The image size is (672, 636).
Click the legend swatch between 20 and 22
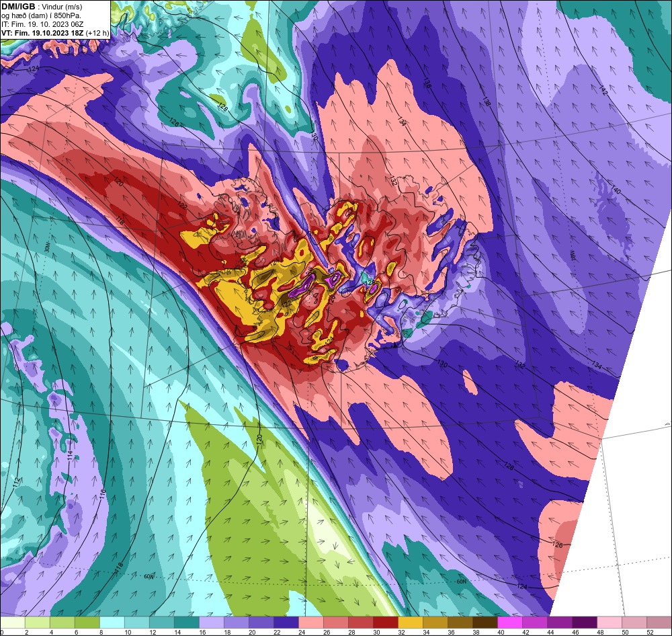(x=261, y=623)
